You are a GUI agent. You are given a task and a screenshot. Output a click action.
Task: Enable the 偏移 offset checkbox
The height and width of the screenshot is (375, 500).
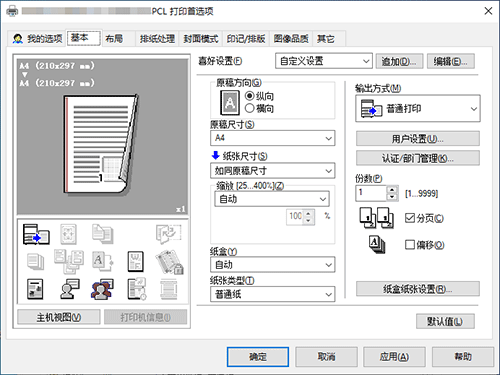point(410,245)
